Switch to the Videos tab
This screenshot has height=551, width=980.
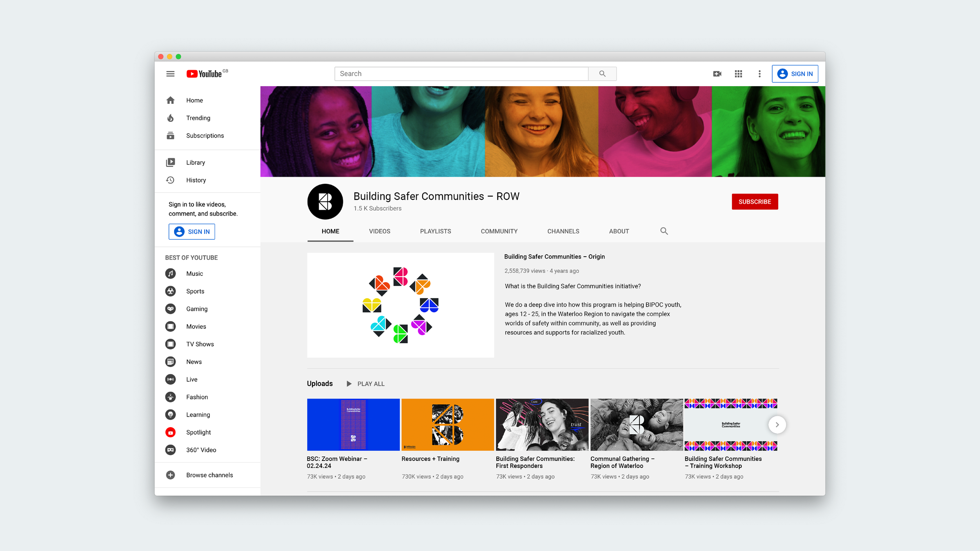click(x=379, y=231)
